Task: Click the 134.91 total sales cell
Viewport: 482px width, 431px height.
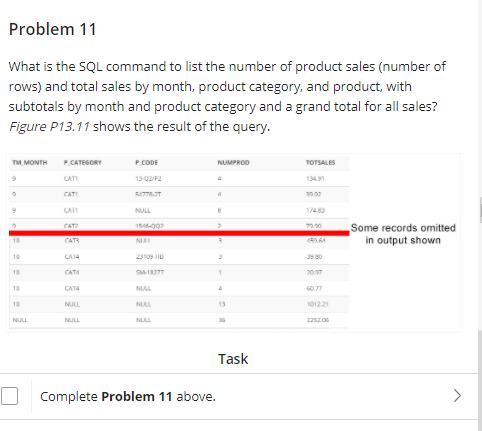Action: [x=315, y=179]
